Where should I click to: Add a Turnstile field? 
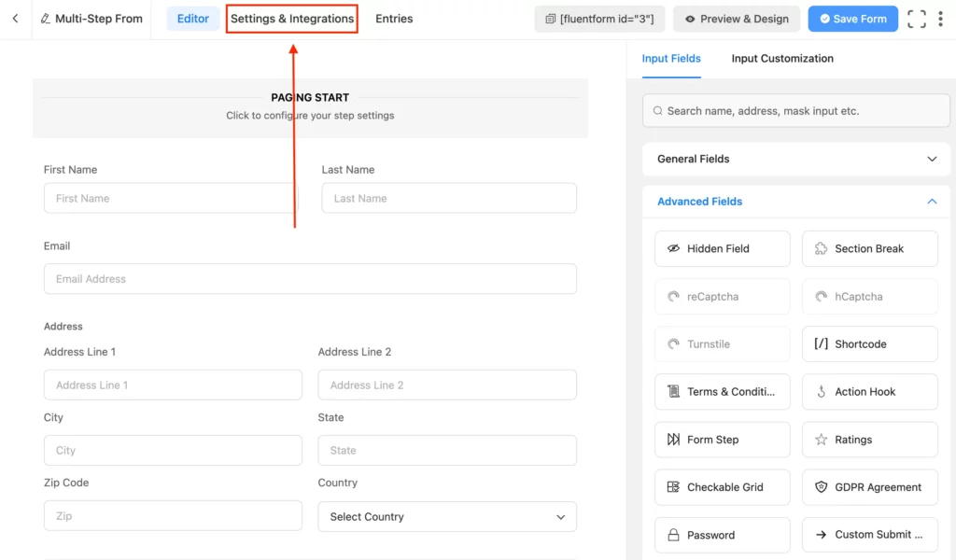coord(722,343)
